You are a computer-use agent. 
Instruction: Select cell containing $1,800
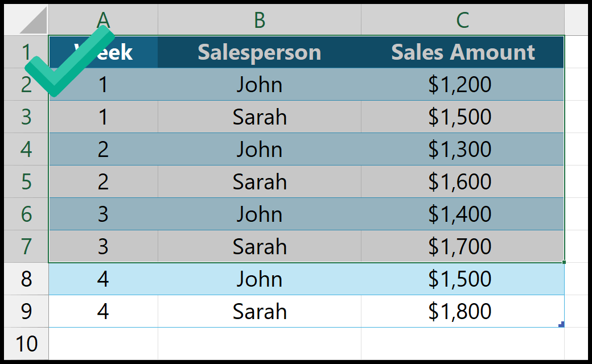pos(462,311)
